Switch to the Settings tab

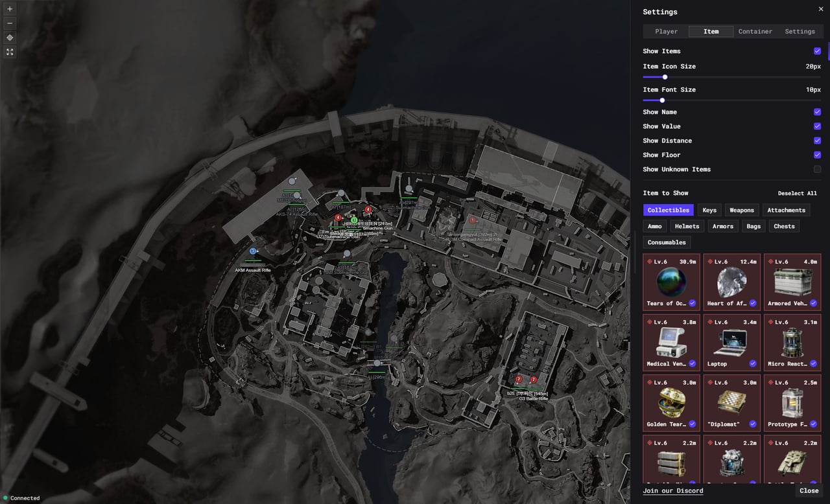(x=800, y=31)
